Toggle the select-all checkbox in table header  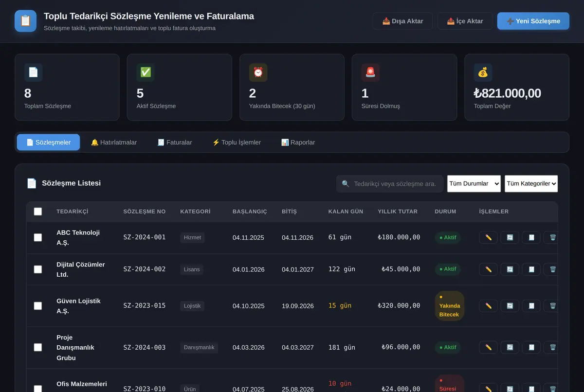[38, 212]
